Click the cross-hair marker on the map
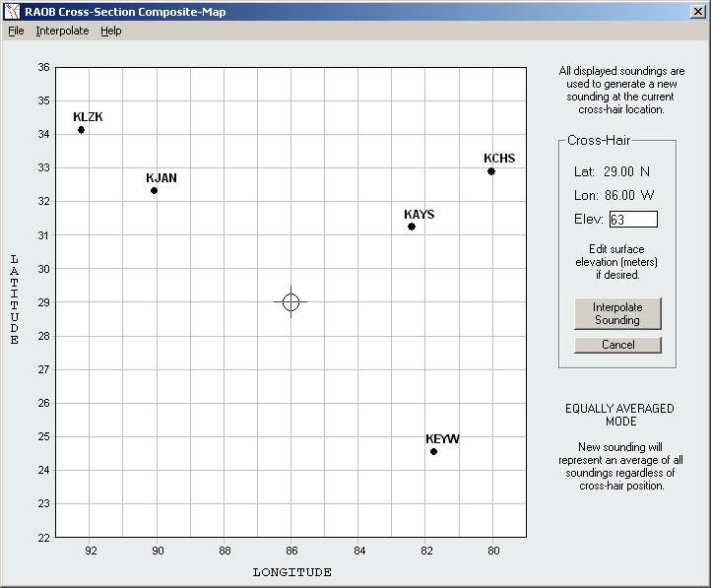Image resolution: width=711 pixels, height=588 pixels. point(291,302)
